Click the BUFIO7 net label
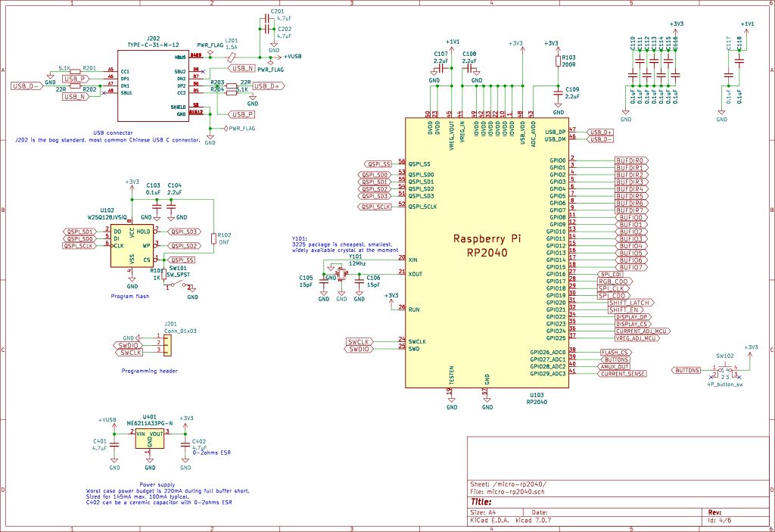Screen dimensions: 775x532 click(x=632, y=267)
